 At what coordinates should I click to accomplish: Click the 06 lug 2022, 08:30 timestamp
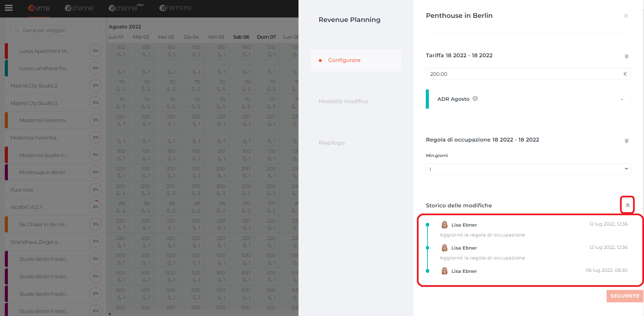pos(606,270)
